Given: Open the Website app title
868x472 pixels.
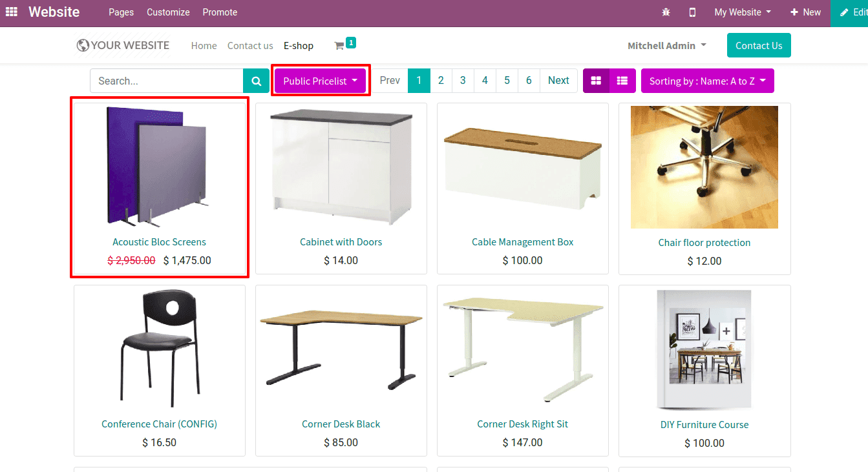Looking at the screenshot, I should tap(54, 12).
